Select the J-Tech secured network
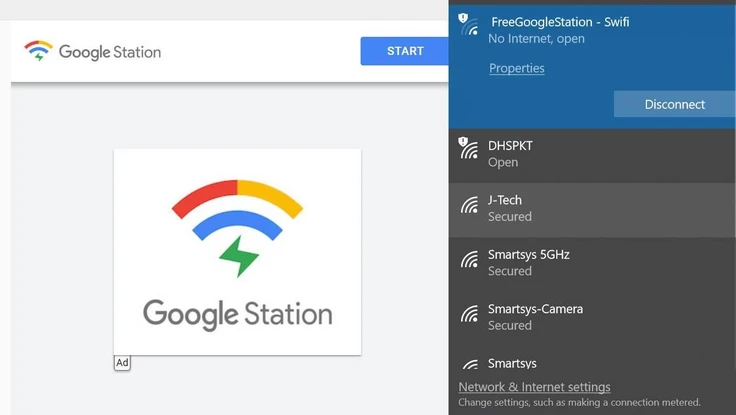Image resolution: width=736 pixels, height=415 pixels. 592,210
